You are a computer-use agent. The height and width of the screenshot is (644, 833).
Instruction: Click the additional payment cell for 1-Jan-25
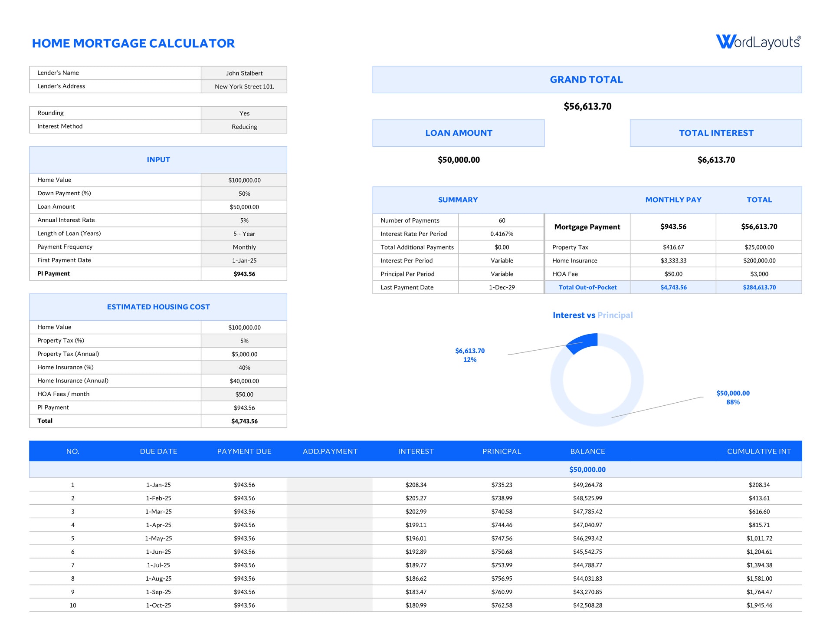click(x=330, y=485)
